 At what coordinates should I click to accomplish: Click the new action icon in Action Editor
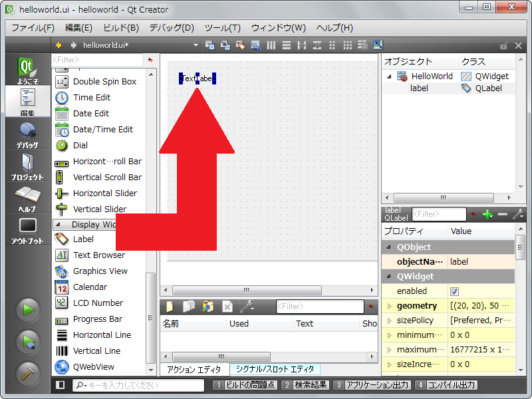pos(170,307)
